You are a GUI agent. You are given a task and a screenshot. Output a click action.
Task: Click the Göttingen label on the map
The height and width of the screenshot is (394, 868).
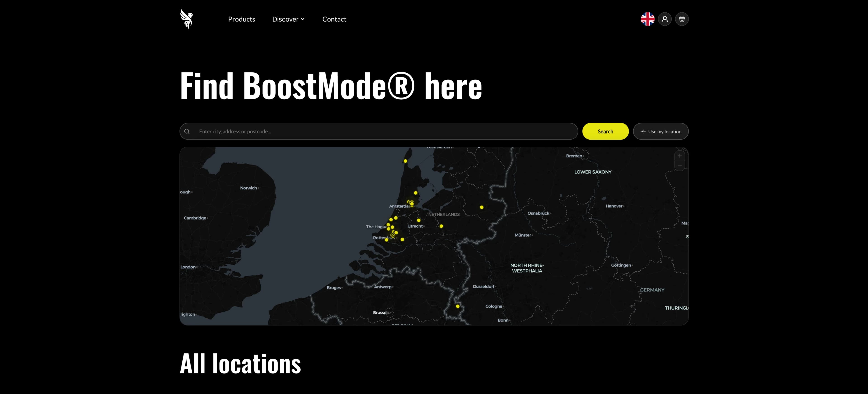621,265
